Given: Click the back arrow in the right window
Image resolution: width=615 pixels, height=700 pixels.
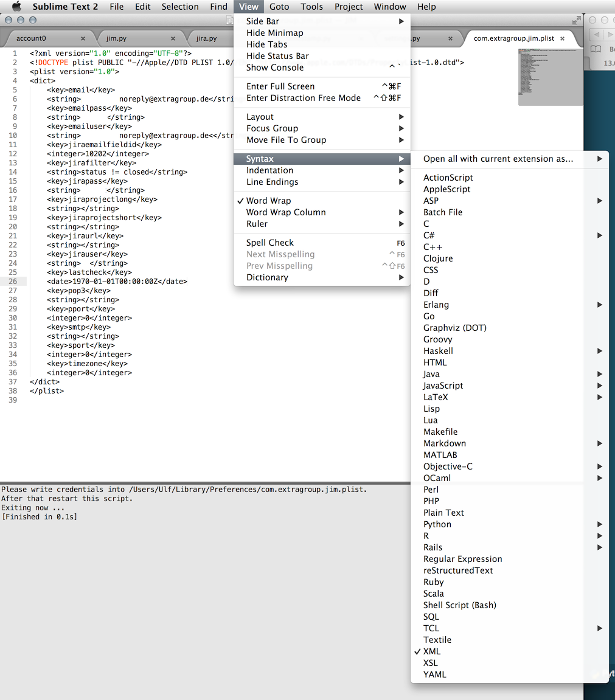Looking at the screenshot, I should [x=597, y=35].
